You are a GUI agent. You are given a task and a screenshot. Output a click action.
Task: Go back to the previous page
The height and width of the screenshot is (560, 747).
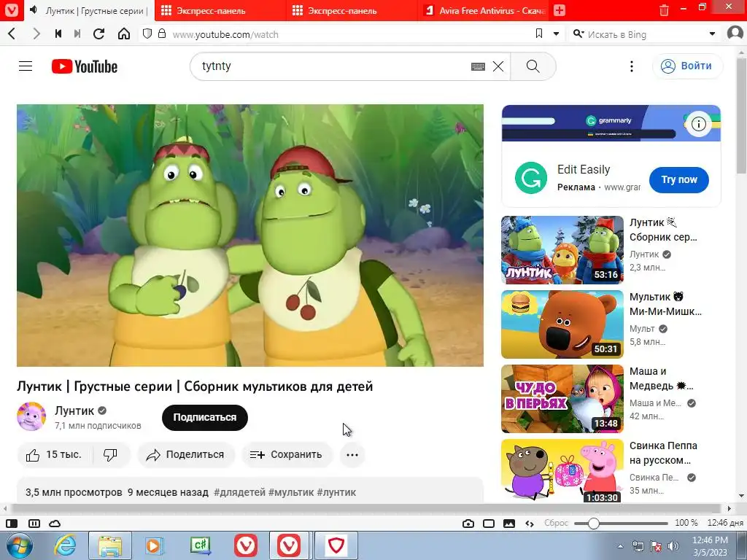[x=12, y=34]
